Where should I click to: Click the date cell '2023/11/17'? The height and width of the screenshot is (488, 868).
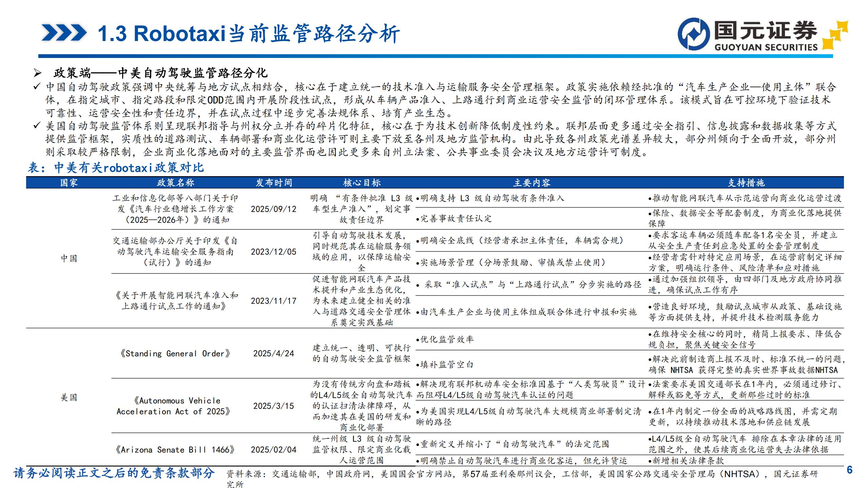pyautogui.click(x=274, y=301)
